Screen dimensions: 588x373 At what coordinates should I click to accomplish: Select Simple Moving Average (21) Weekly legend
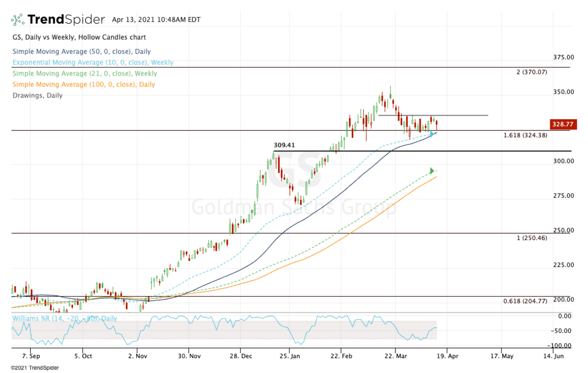85,74
